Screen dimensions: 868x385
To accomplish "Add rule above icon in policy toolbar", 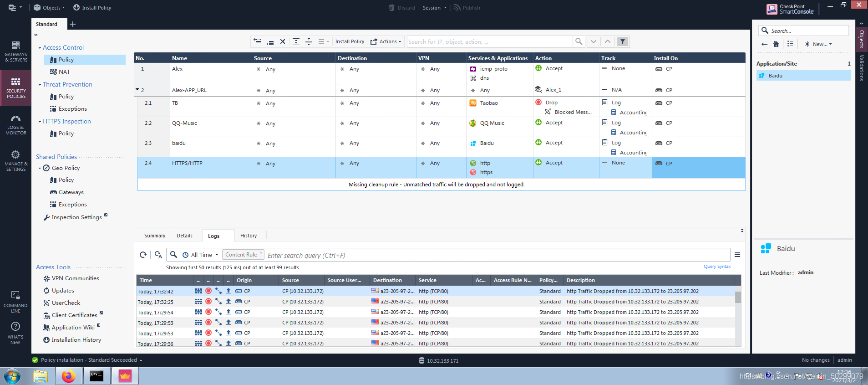I will point(258,41).
